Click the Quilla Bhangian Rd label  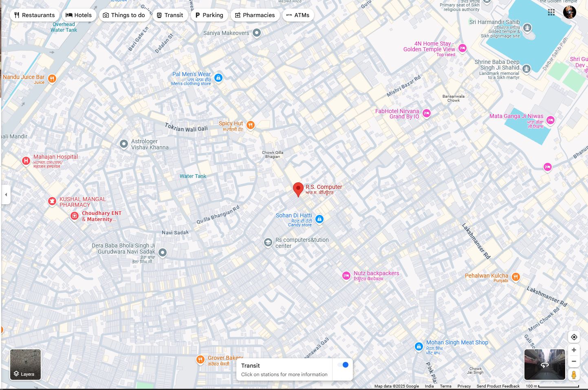[218, 215]
